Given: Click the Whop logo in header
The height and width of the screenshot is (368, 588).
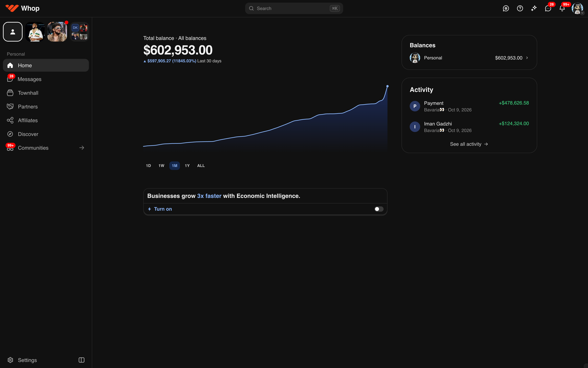Looking at the screenshot, I should [x=22, y=8].
